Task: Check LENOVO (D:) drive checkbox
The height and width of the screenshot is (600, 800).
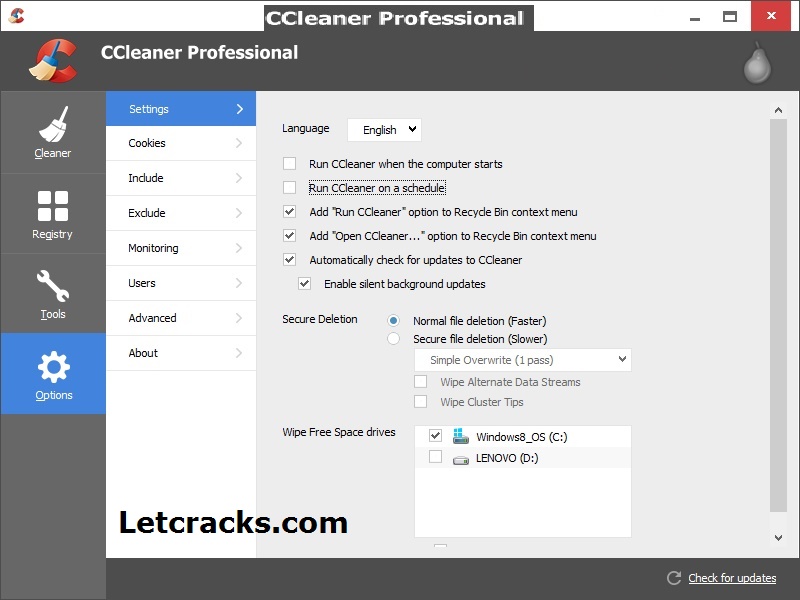Action: pos(435,456)
